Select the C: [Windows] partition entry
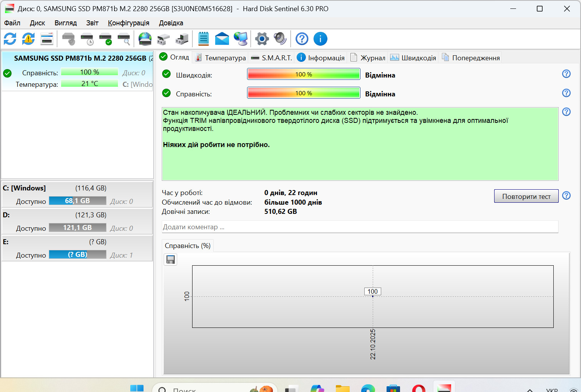This screenshot has height=392, width=581. click(77, 195)
